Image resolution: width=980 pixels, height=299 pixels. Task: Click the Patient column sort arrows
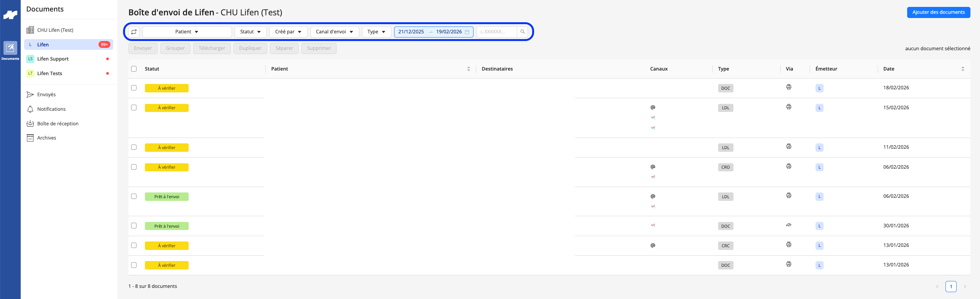(x=469, y=69)
